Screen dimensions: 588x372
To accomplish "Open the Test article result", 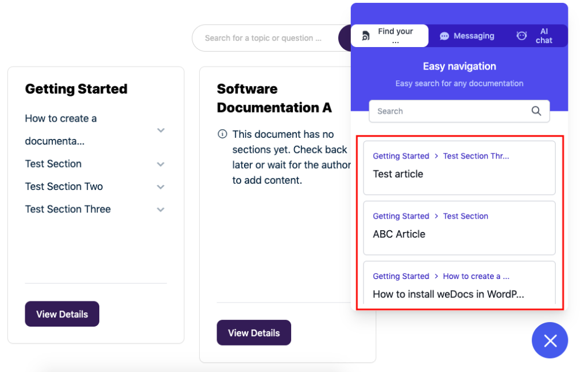I will click(x=459, y=168).
